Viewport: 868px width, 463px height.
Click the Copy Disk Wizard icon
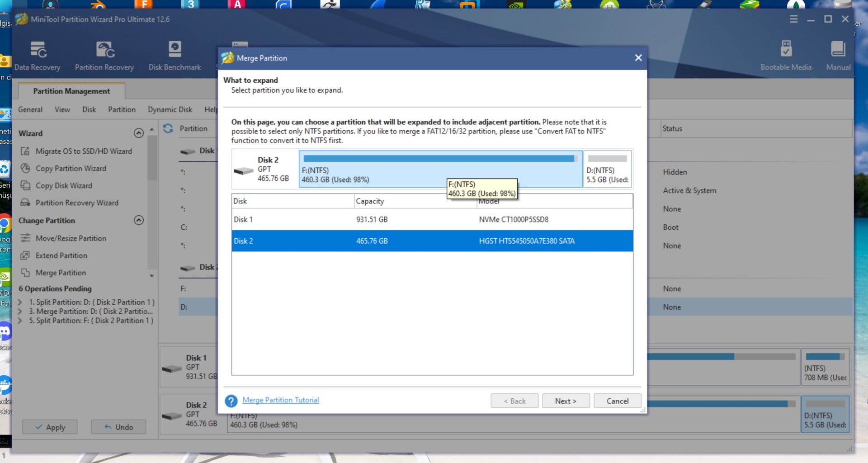pos(25,185)
